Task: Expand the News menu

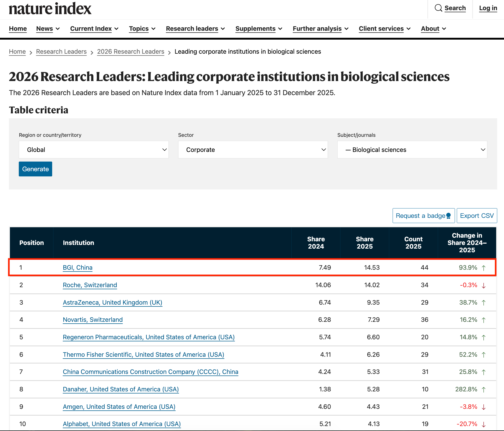Action: (48, 29)
